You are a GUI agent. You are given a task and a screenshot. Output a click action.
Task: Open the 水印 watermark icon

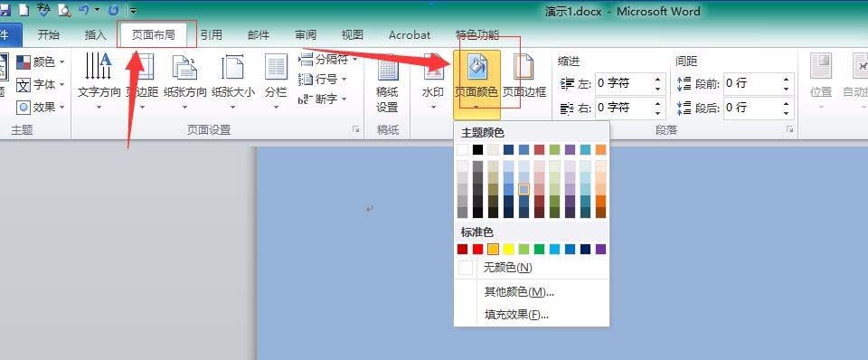pos(433,67)
